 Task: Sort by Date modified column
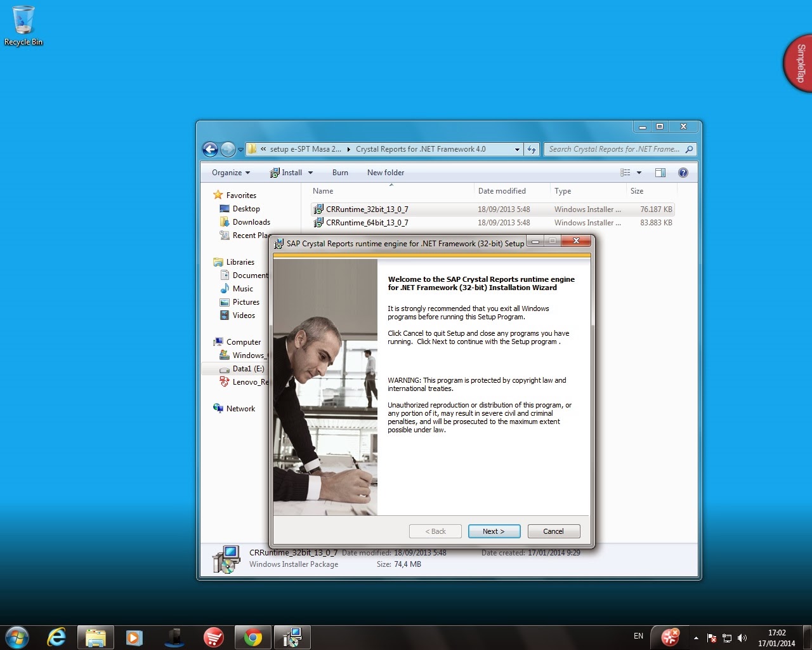pos(512,191)
